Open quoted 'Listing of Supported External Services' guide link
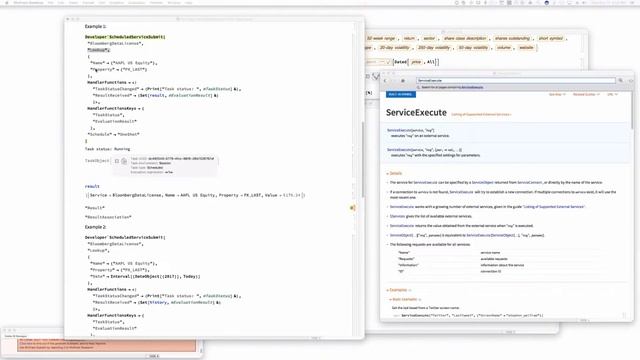Image resolution: width=640 pixels, height=360 pixels. pos(553,207)
